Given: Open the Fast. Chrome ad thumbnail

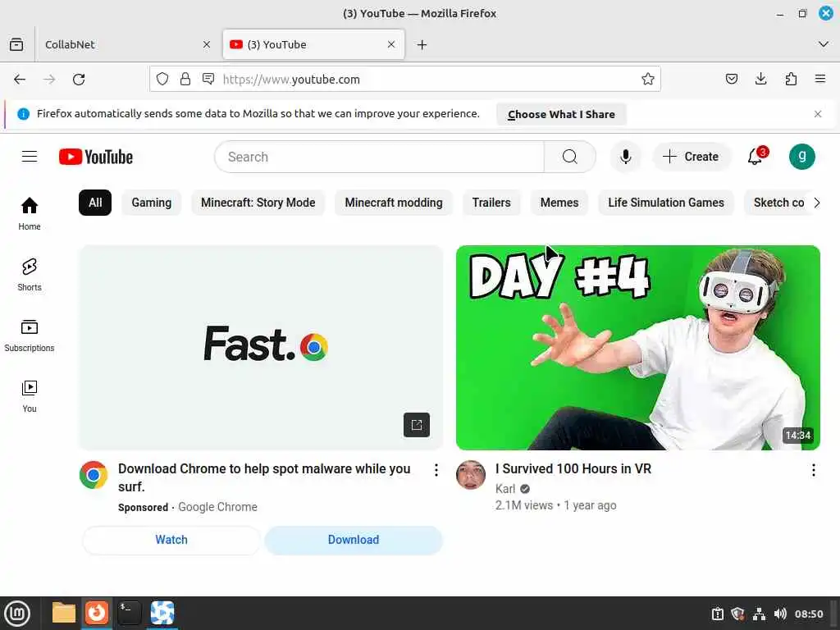Looking at the screenshot, I should coord(261,347).
